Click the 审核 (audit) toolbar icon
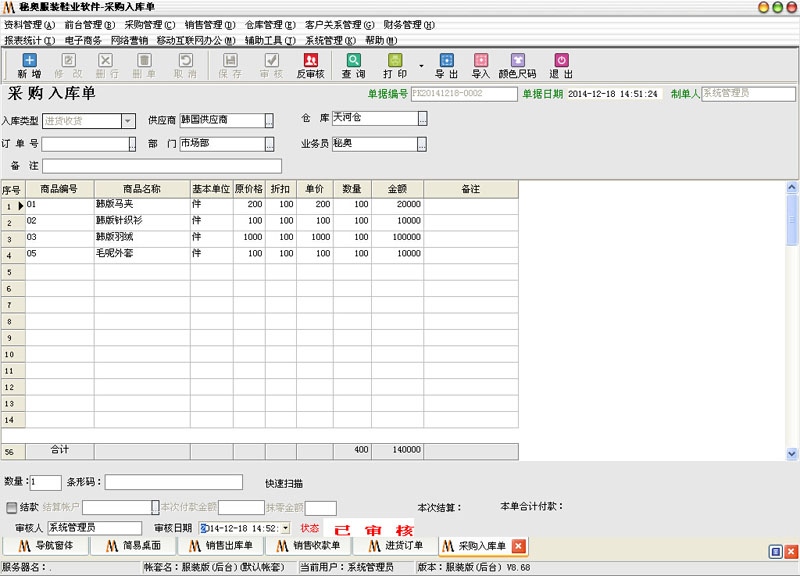 (271, 65)
